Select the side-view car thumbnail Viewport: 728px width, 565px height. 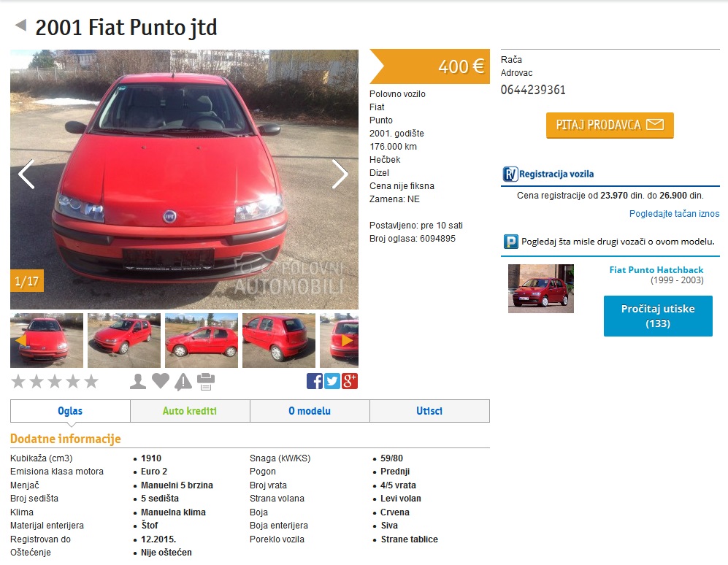(201, 340)
